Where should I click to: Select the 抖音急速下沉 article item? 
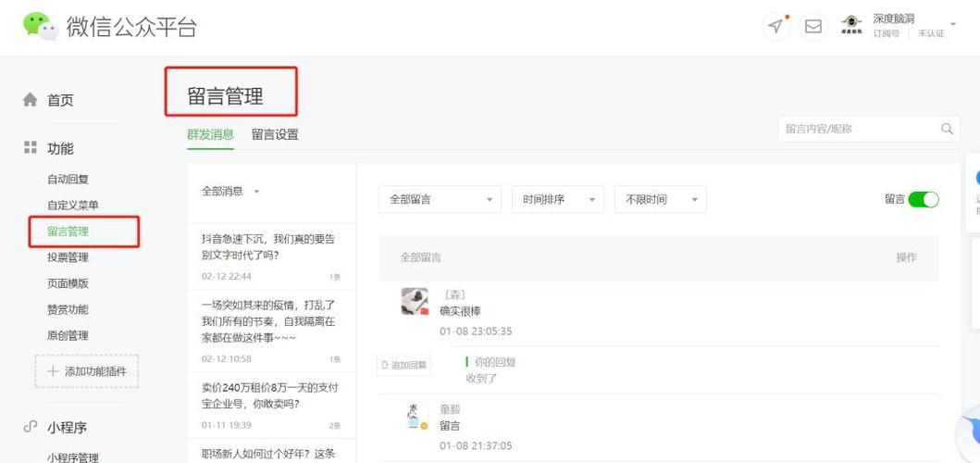pos(270,247)
